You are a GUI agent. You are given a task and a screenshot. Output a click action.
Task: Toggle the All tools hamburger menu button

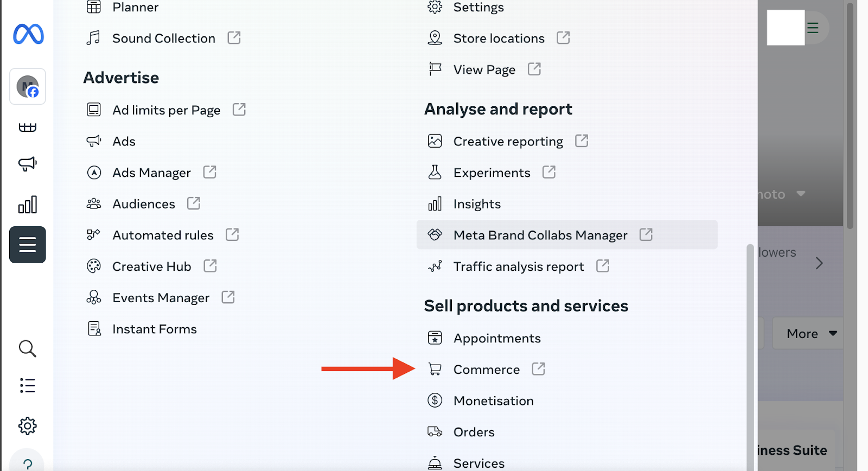click(x=28, y=245)
